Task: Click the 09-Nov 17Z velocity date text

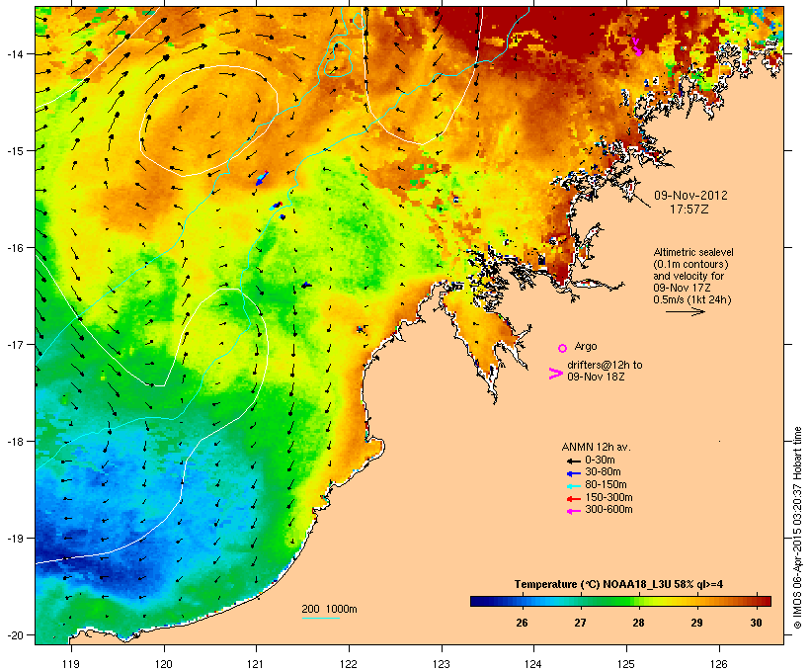Action: pyautogui.click(x=682, y=288)
